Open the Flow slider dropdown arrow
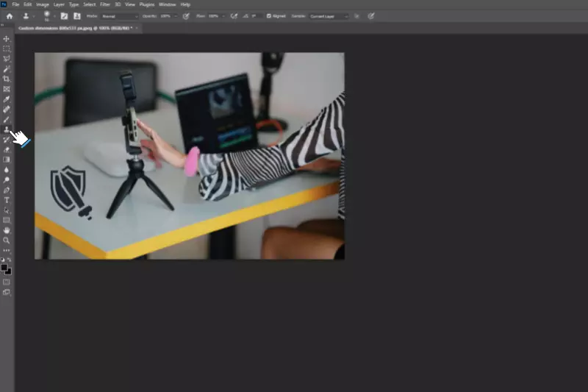Viewport: 588px width, 392px height. pyautogui.click(x=223, y=16)
